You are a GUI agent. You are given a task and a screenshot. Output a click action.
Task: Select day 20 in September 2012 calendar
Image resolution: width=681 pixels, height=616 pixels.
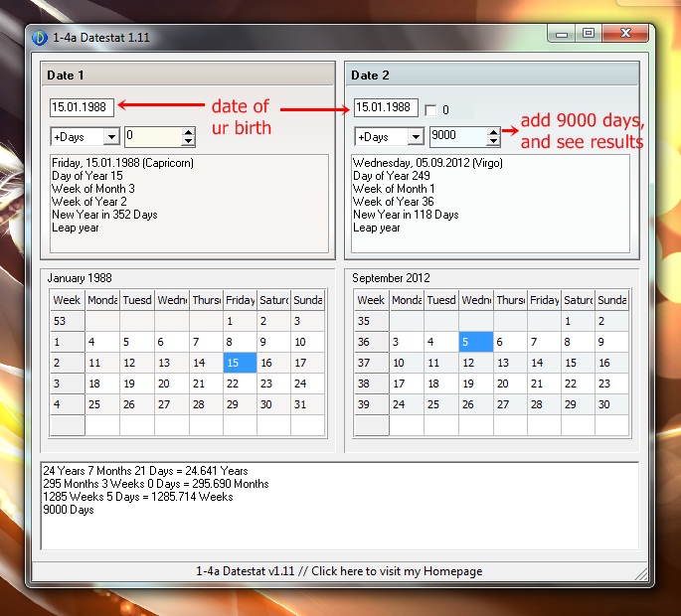pos(510,384)
